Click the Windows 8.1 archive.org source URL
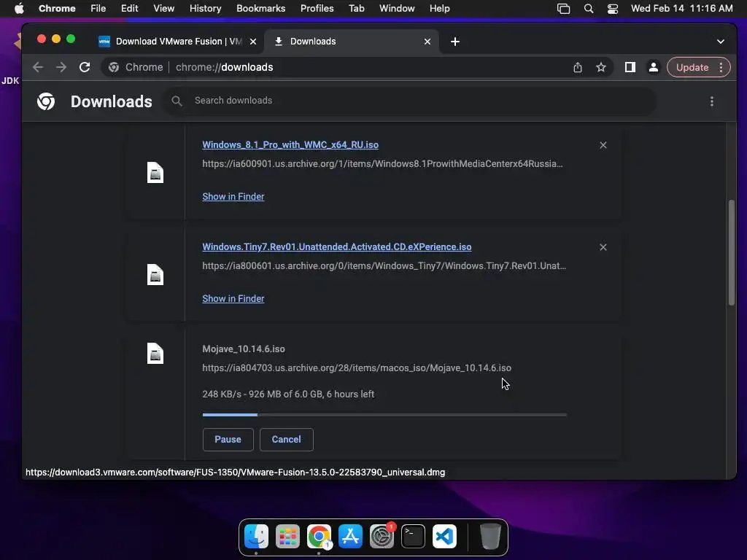 pos(382,164)
